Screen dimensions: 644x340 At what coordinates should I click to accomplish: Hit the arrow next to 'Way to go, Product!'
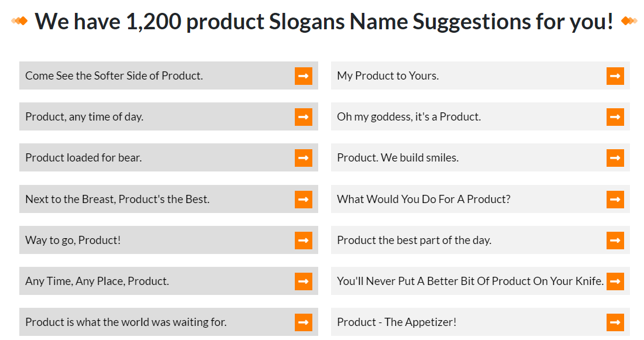(x=303, y=241)
